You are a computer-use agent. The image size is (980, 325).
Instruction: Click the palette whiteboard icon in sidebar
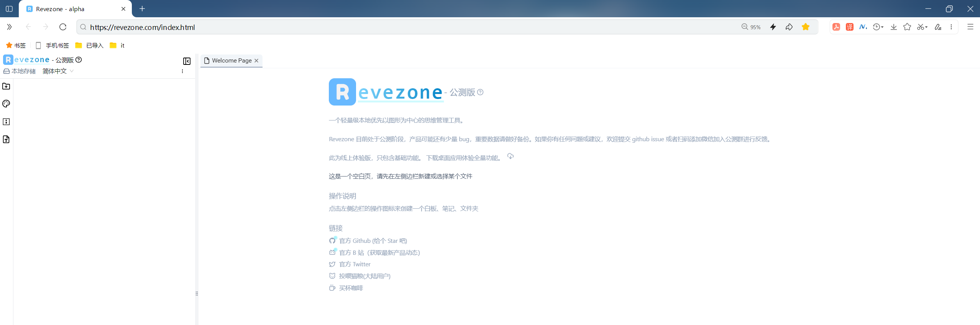click(6, 104)
